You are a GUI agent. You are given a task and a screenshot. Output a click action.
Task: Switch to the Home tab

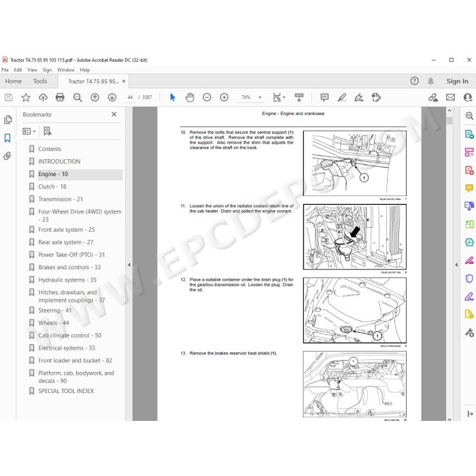tap(14, 82)
